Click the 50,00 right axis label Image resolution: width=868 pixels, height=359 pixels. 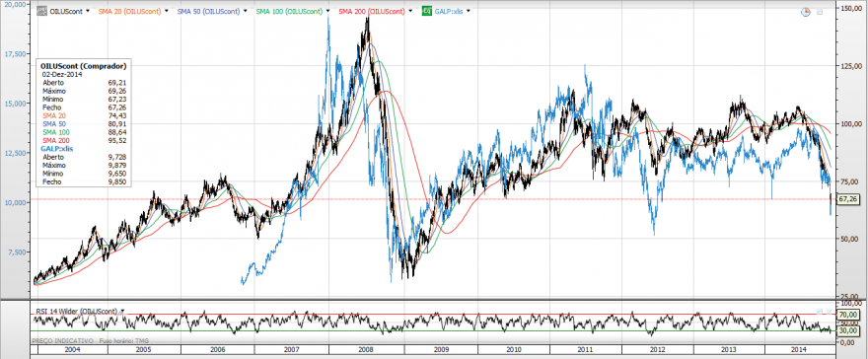point(849,239)
